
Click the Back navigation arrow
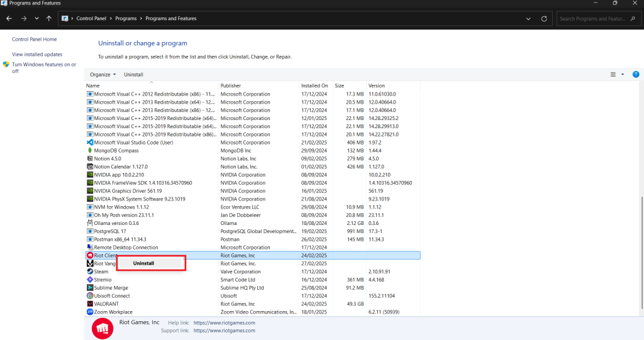click(9, 18)
